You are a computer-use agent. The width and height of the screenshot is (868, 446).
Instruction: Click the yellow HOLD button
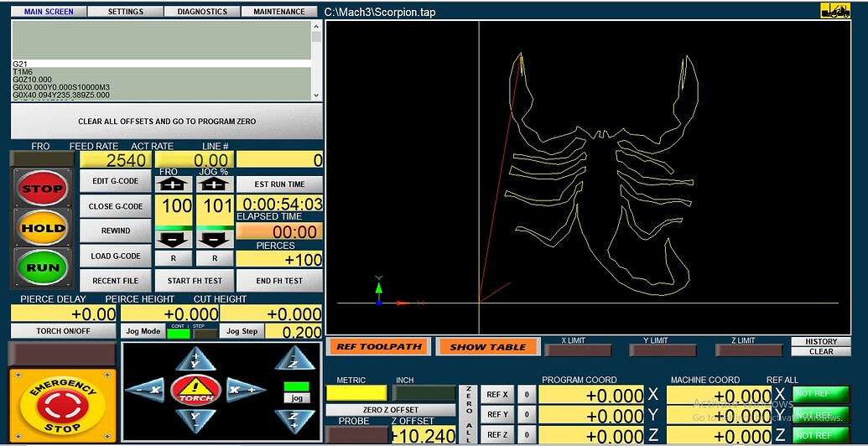click(43, 227)
